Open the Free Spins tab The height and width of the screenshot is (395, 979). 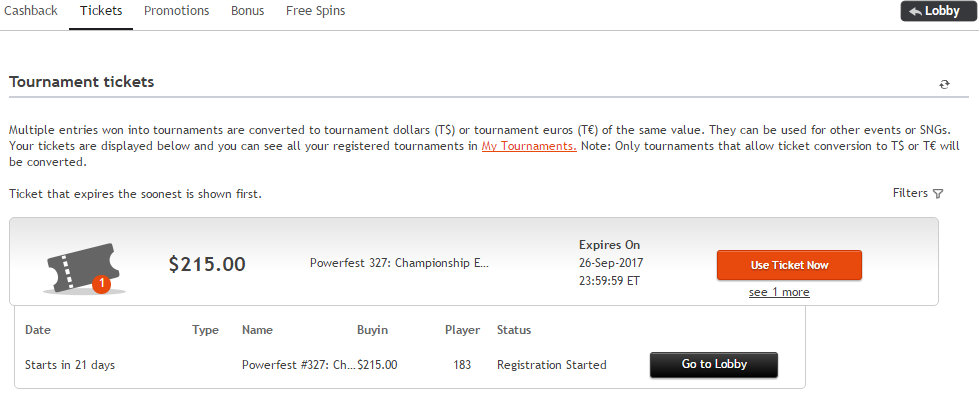coord(315,11)
